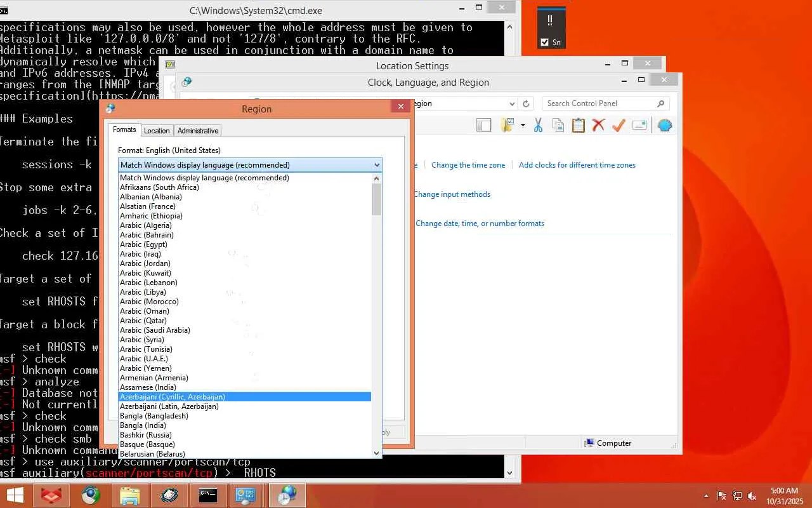Click the blue shell icon in toolbar
The width and height of the screenshot is (812, 508).
click(x=664, y=125)
